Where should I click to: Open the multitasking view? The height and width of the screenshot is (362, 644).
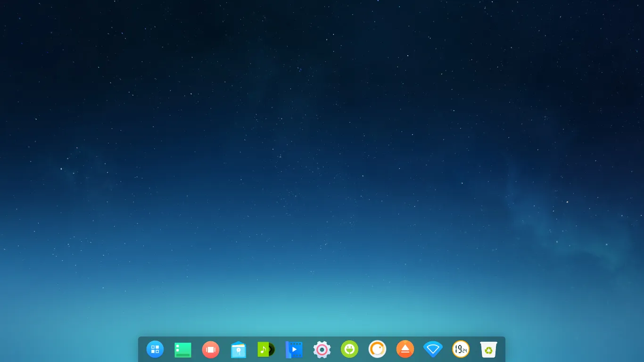click(x=211, y=349)
